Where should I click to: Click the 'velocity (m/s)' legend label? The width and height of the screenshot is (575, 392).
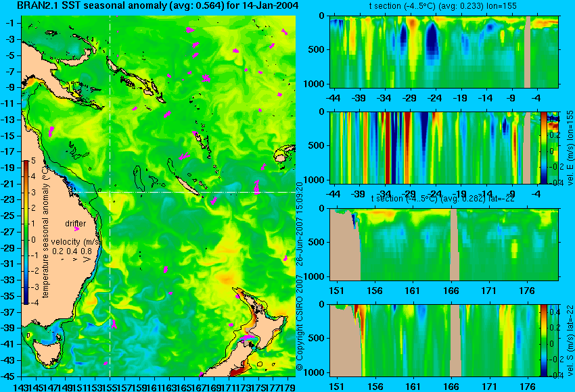pos(76,242)
